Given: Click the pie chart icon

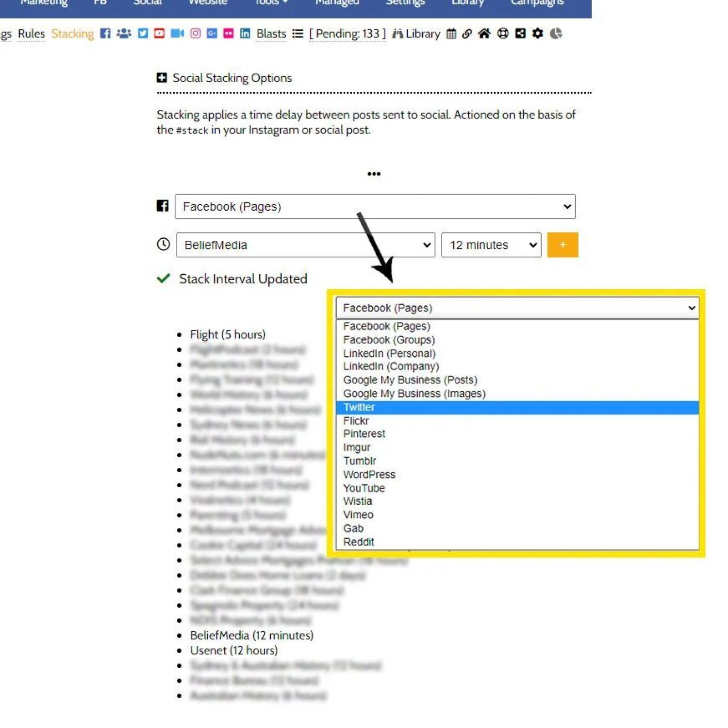Looking at the screenshot, I should coord(556,33).
